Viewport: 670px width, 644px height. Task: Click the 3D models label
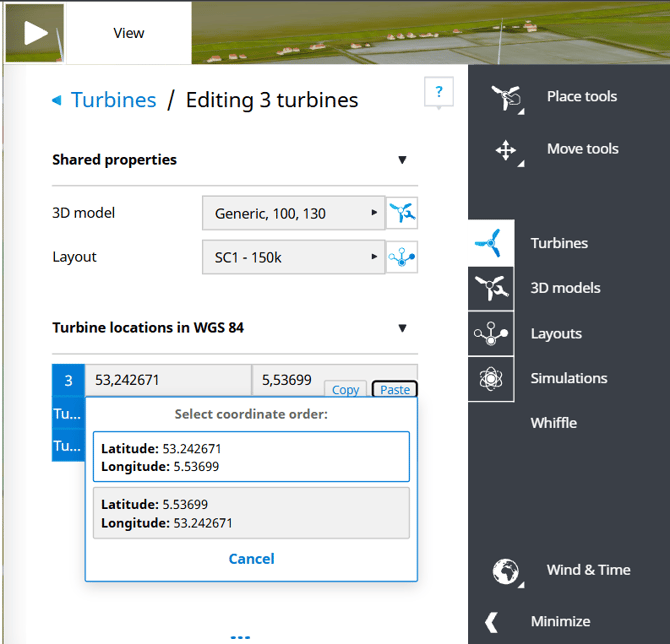point(565,288)
